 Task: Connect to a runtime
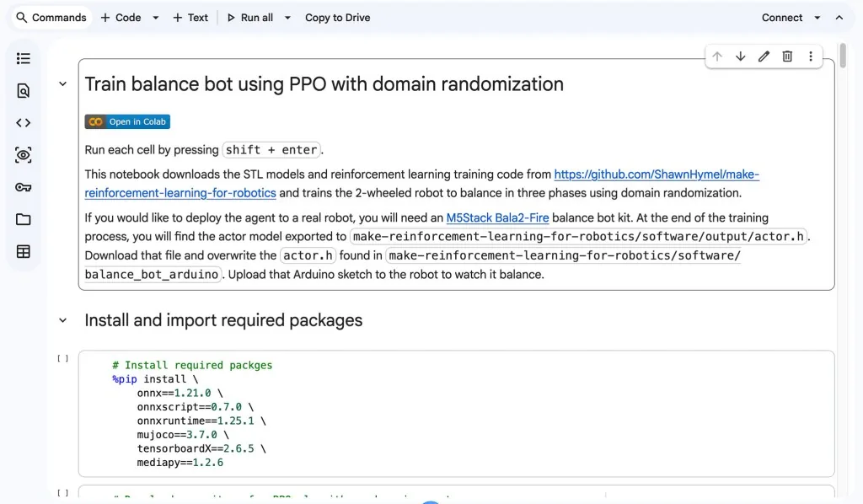(x=782, y=18)
